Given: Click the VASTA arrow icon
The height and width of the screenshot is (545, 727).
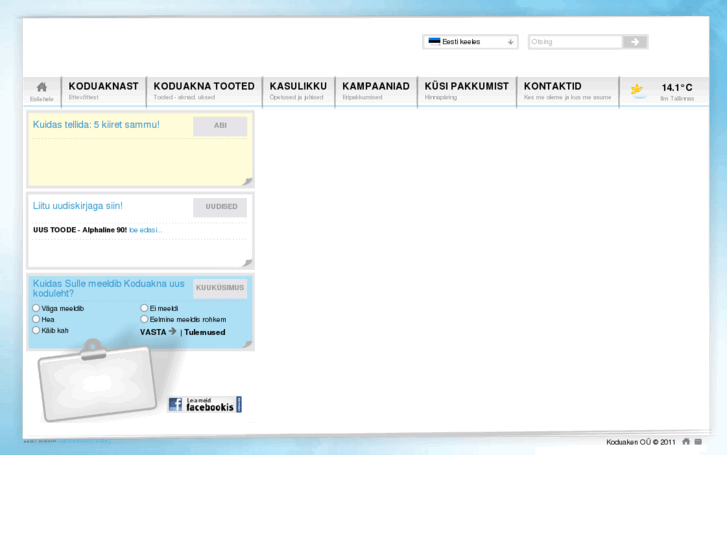Looking at the screenshot, I should pos(173,331).
